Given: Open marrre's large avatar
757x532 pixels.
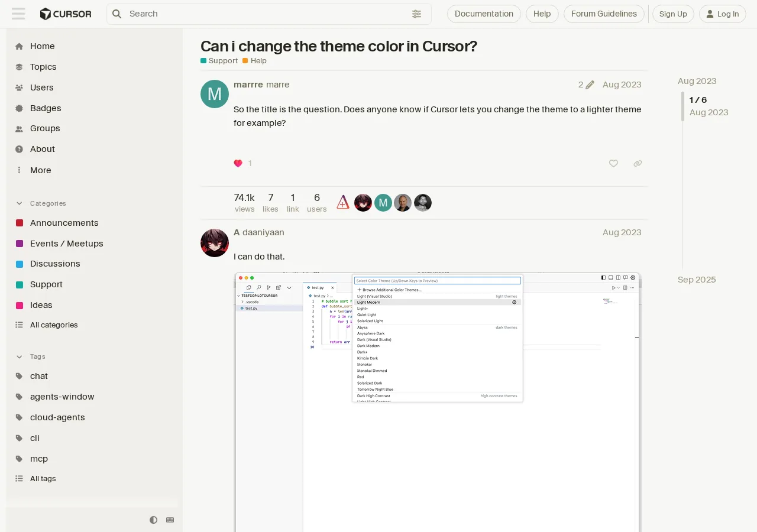Looking at the screenshot, I should [x=215, y=94].
